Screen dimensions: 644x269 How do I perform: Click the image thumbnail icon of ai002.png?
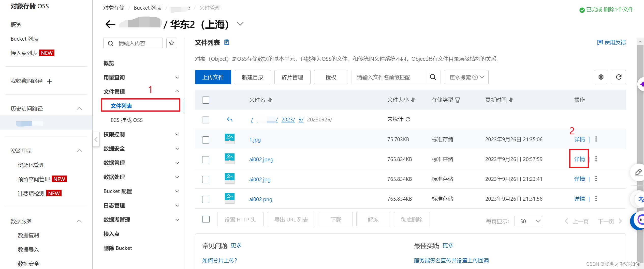pos(230,199)
